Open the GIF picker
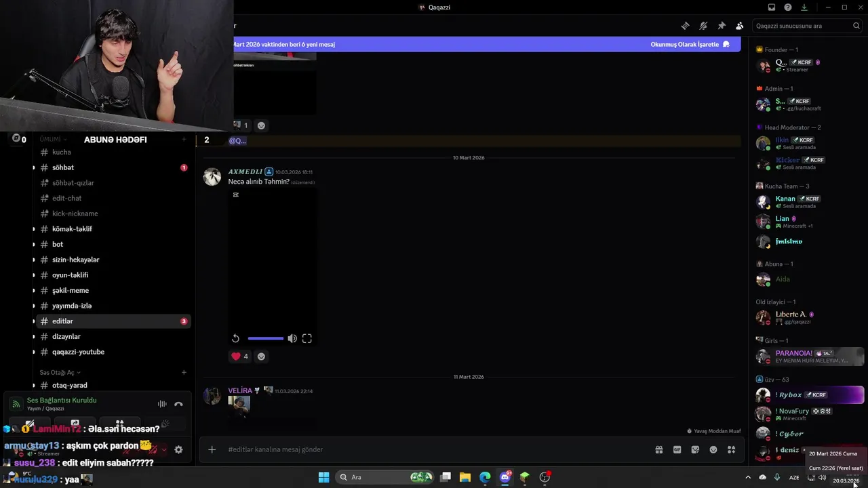This screenshot has width=868, height=488. (x=677, y=449)
